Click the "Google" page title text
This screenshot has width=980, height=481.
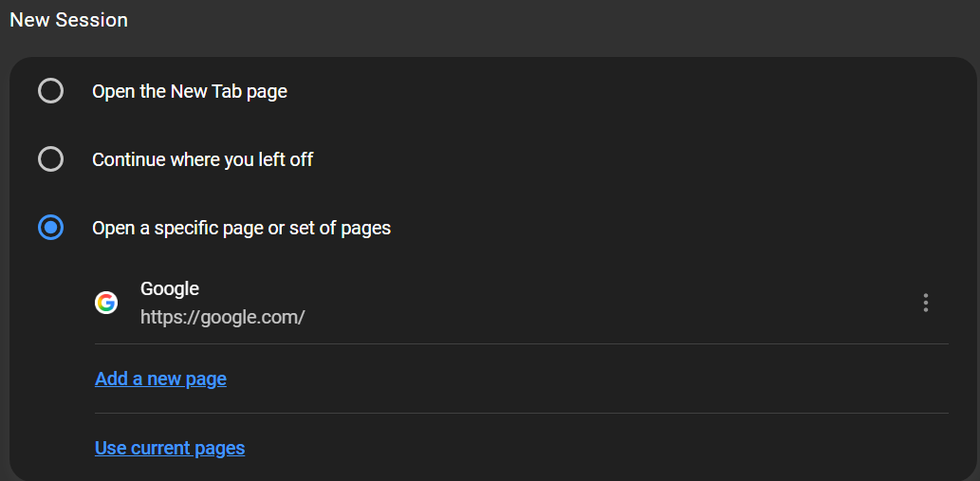170,288
